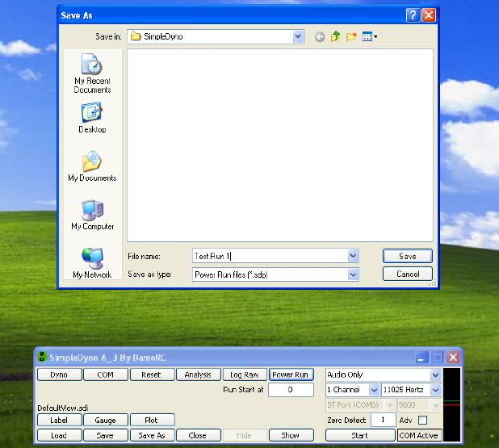Add a Plot to the interface

tap(152, 420)
